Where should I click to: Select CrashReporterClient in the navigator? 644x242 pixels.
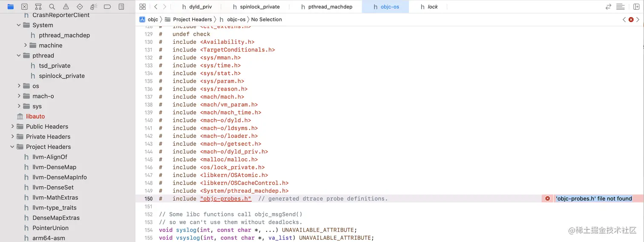[61, 15]
